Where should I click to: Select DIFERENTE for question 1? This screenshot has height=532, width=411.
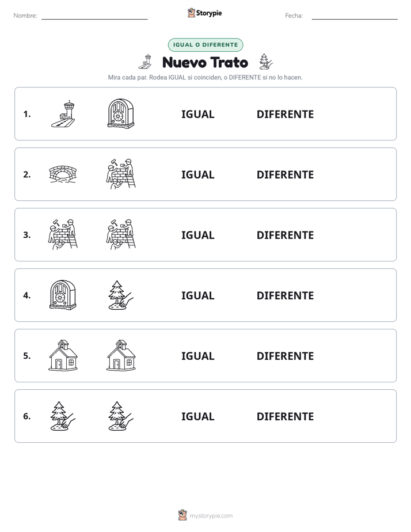[285, 115]
